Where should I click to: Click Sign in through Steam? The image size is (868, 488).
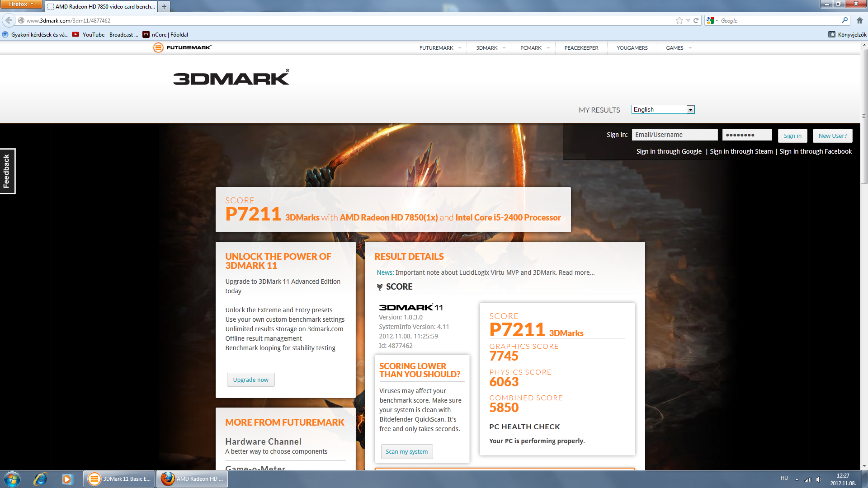click(741, 151)
